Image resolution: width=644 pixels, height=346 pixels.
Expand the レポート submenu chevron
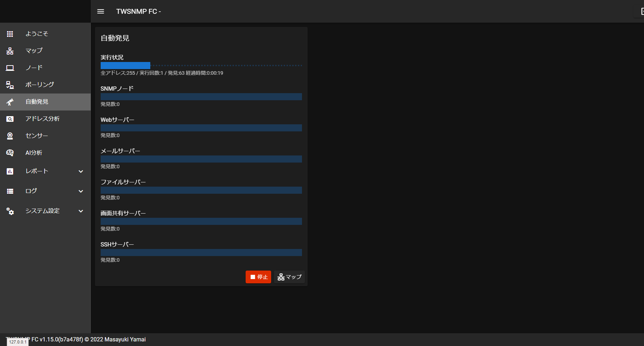click(81, 171)
